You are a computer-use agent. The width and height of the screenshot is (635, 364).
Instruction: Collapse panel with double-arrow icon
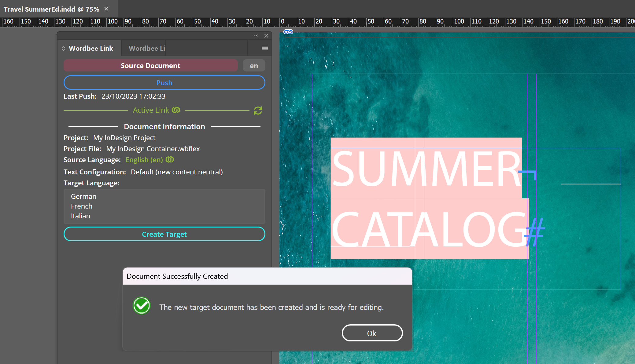[x=256, y=36]
